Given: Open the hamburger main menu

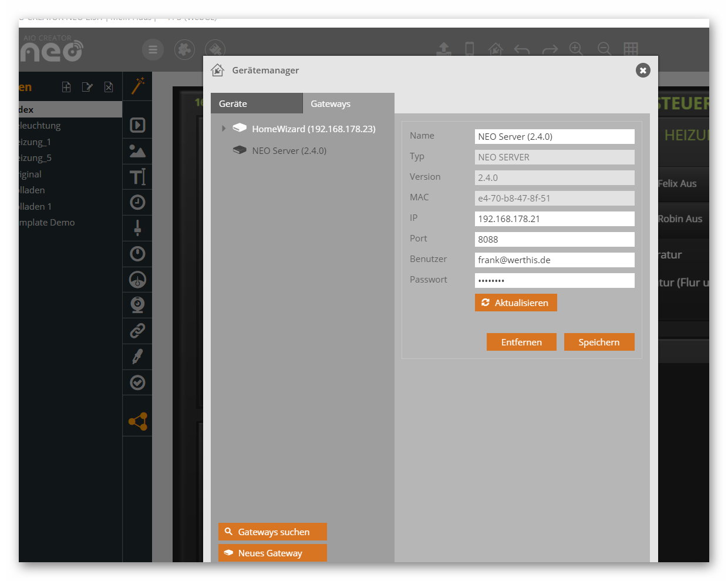Looking at the screenshot, I should [x=153, y=49].
